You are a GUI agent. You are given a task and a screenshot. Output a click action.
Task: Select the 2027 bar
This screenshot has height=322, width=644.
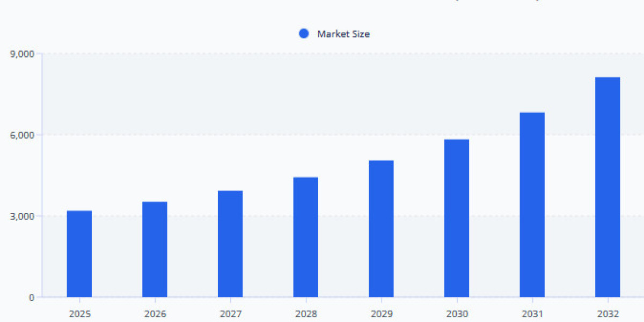[231, 241]
